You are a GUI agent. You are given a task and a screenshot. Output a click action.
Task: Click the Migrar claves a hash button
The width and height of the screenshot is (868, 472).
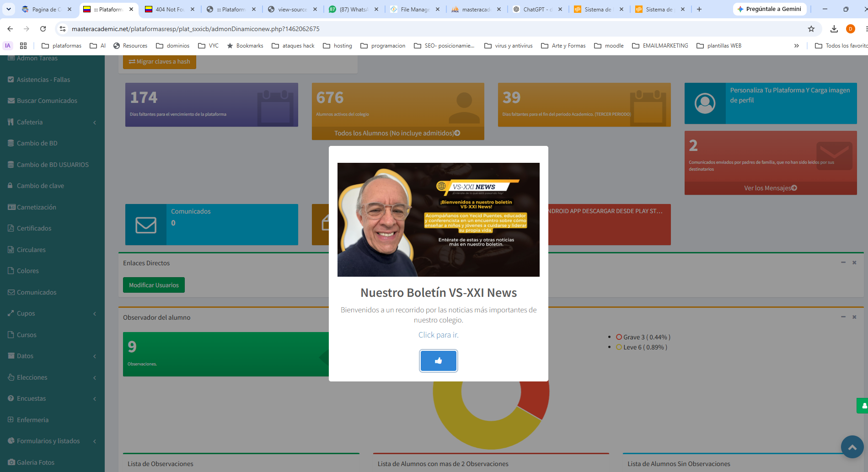[x=159, y=62]
